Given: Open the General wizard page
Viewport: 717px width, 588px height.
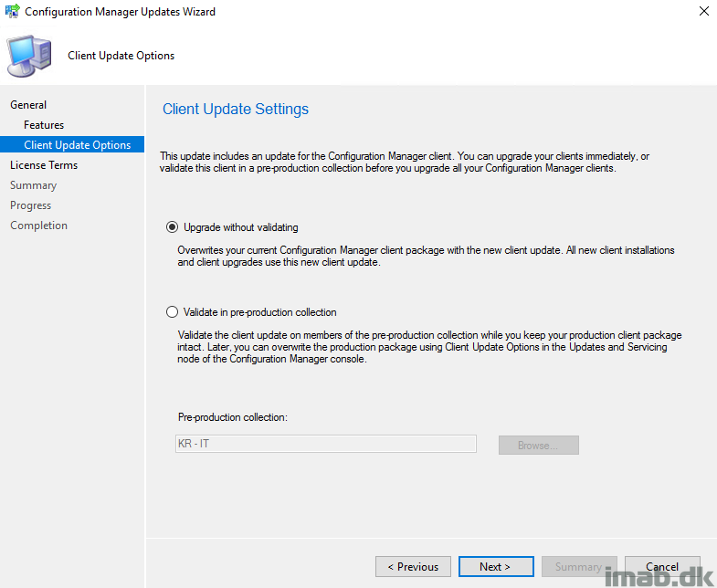Looking at the screenshot, I should tap(28, 105).
